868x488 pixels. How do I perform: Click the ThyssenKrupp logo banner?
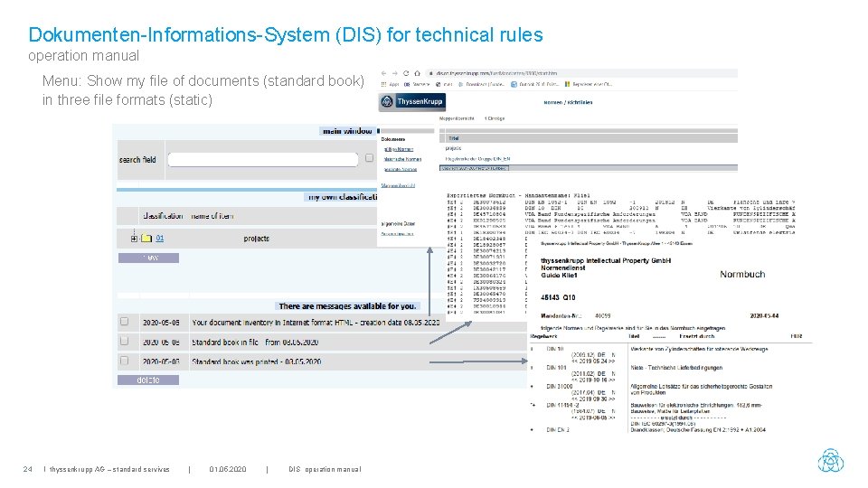pos(412,101)
